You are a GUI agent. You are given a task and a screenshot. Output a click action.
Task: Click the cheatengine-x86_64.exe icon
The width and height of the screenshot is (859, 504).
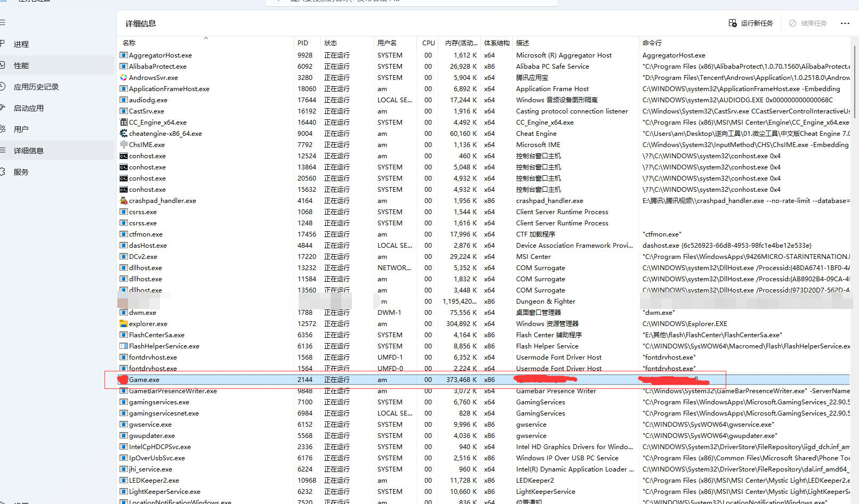tap(124, 133)
